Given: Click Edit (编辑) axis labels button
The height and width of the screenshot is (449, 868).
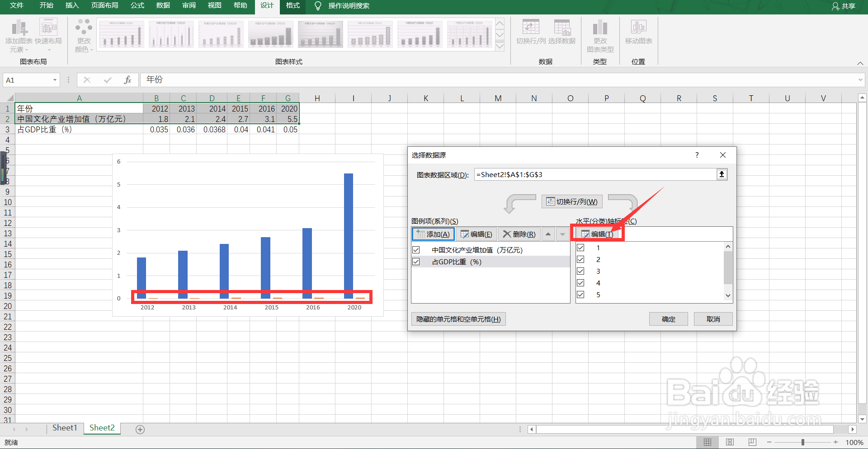Looking at the screenshot, I should (597, 234).
